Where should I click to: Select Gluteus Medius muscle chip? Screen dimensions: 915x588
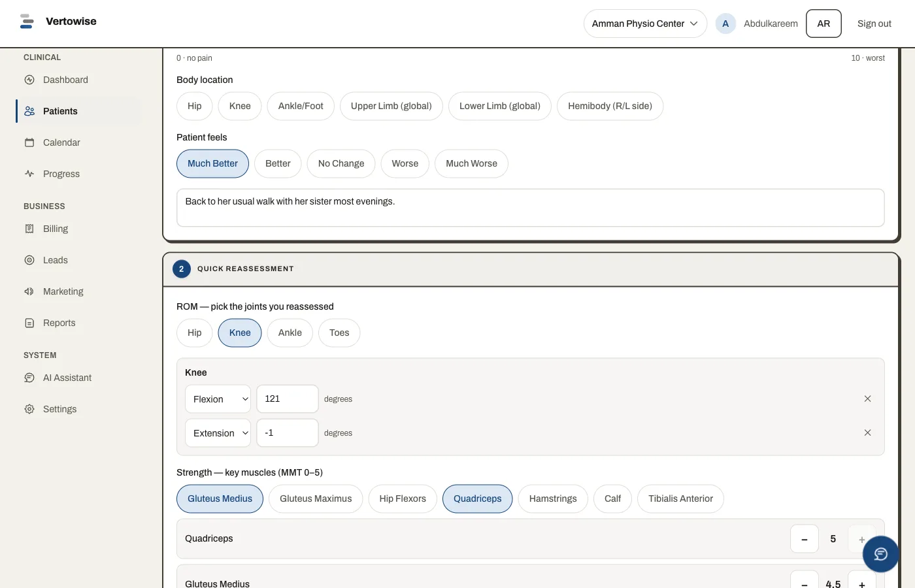click(220, 498)
